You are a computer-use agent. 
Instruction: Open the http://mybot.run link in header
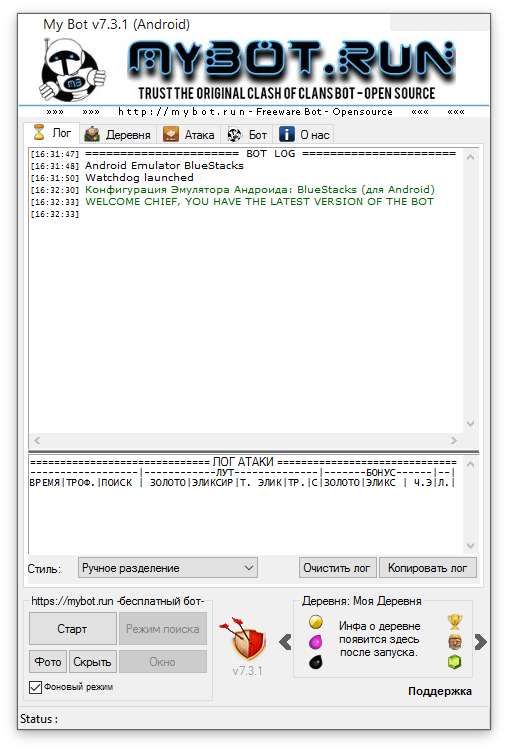click(181, 112)
